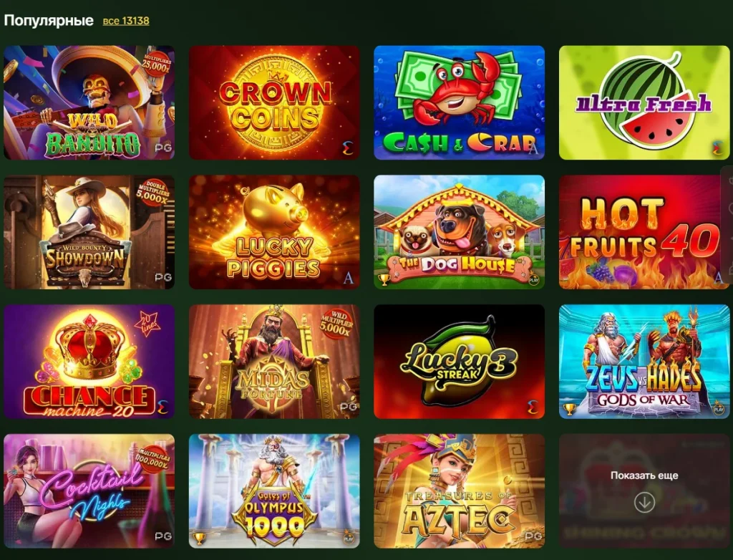Click the trophy icon on The Dog House
Image resolution: width=733 pixels, height=560 pixels.
pyautogui.click(x=384, y=280)
